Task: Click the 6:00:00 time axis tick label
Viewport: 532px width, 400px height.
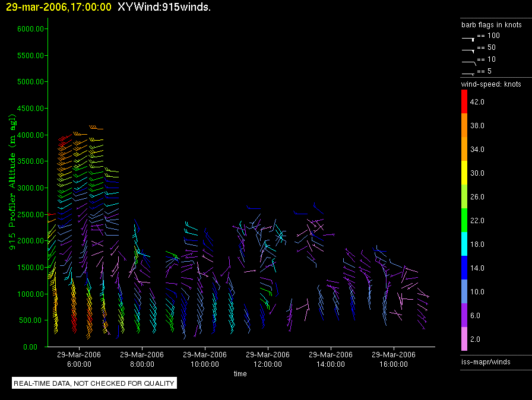Action: pos(78,363)
